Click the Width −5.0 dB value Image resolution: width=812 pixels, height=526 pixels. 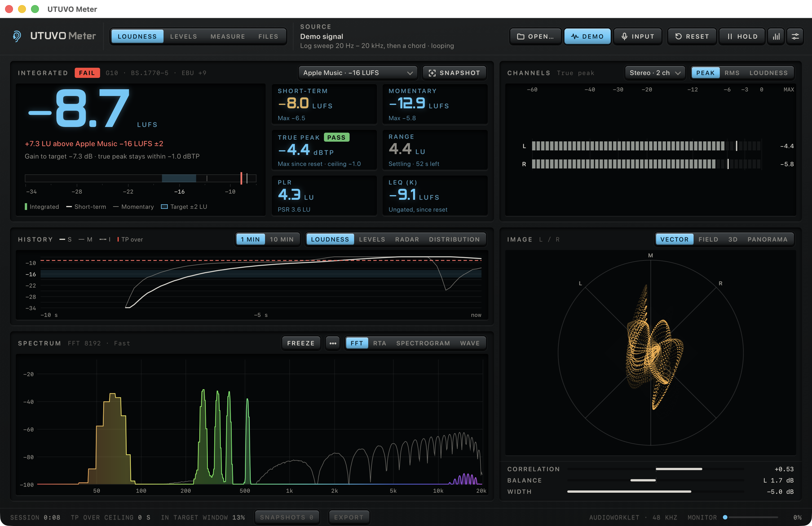tap(780, 492)
